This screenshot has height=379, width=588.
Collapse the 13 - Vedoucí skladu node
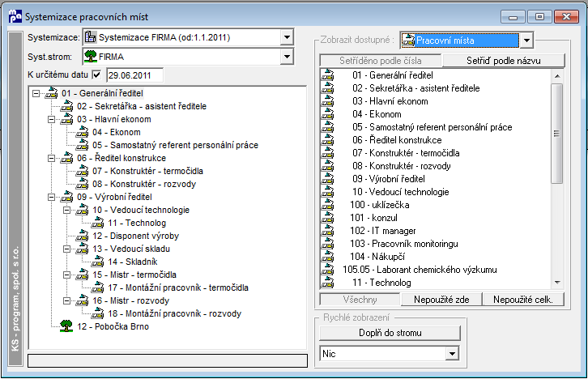[x=66, y=249]
